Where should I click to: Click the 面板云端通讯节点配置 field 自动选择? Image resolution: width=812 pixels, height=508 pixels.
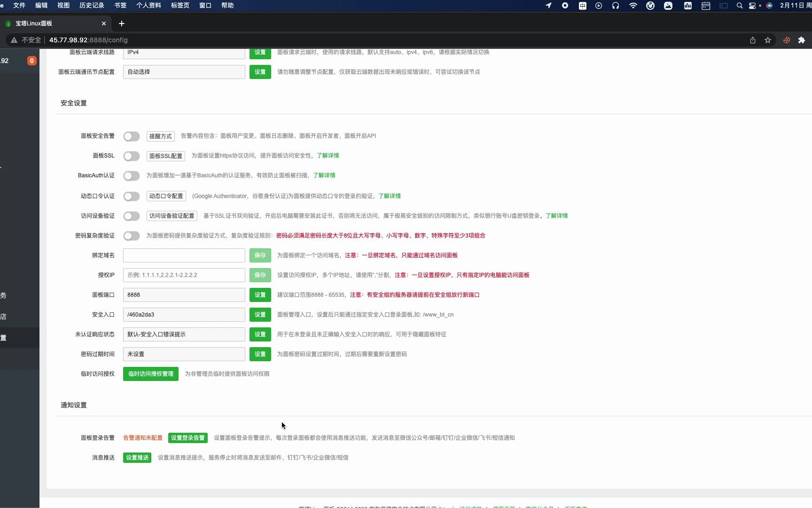tap(184, 72)
